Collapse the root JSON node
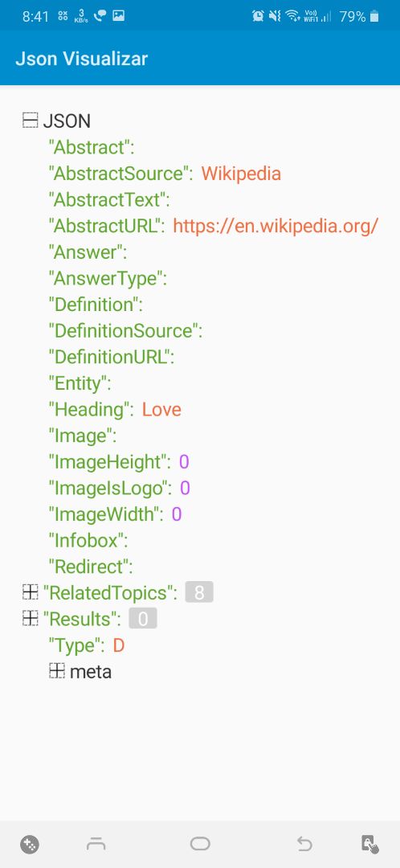The height and width of the screenshot is (868, 400). pyautogui.click(x=30, y=120)
